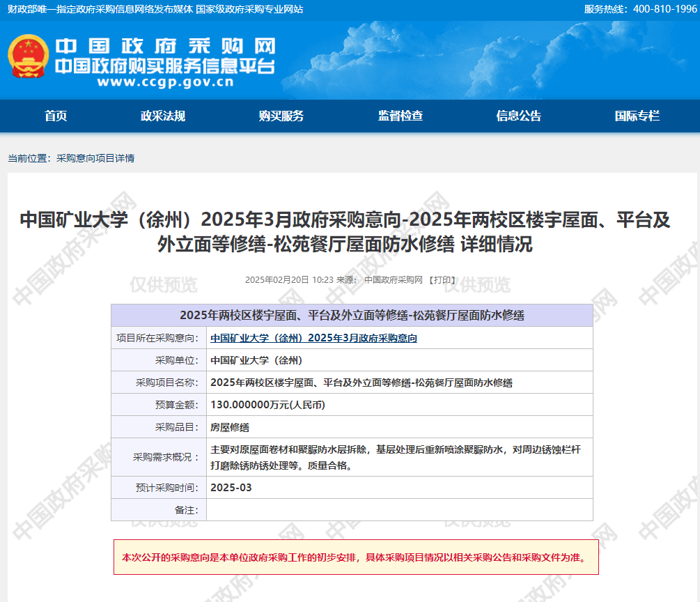
Task: Click the 备注 label cell
Action: (159, 510)
